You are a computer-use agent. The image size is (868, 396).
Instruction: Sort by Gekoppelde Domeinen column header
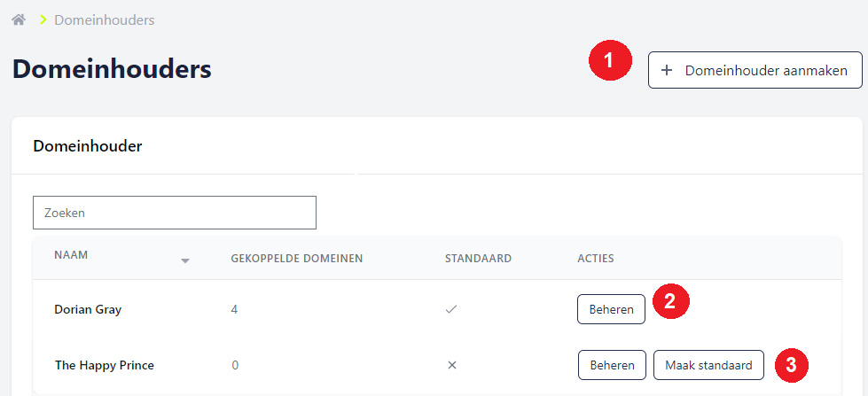[x=297, y=259]
